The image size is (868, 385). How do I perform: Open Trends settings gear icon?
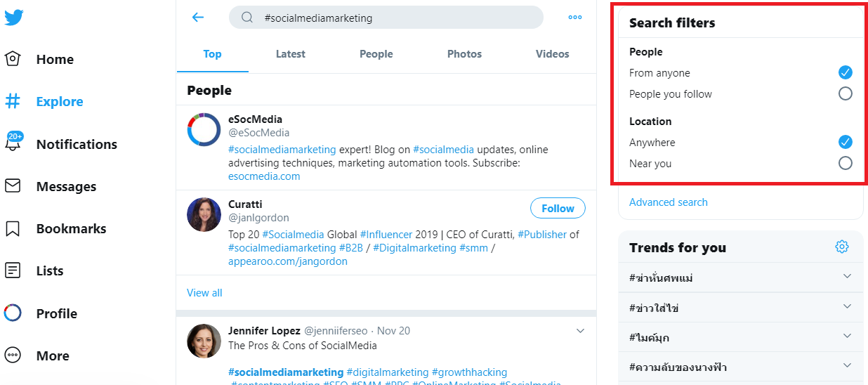(842, 247)
